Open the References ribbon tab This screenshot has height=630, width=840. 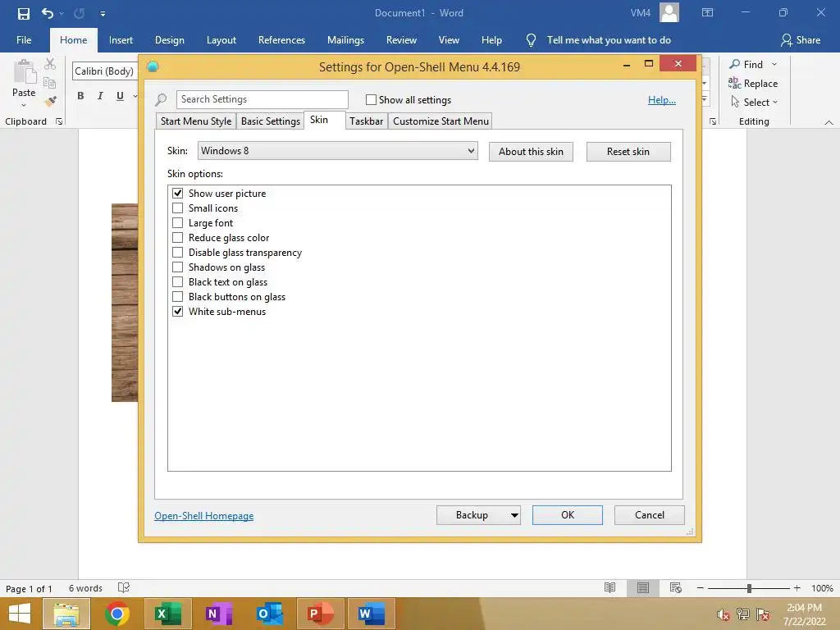pos(281,40)
